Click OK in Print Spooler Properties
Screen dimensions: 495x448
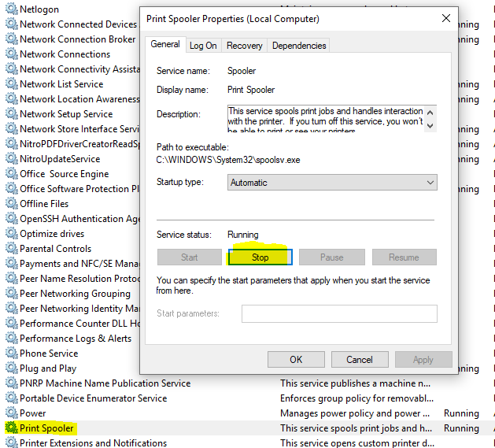296,360
